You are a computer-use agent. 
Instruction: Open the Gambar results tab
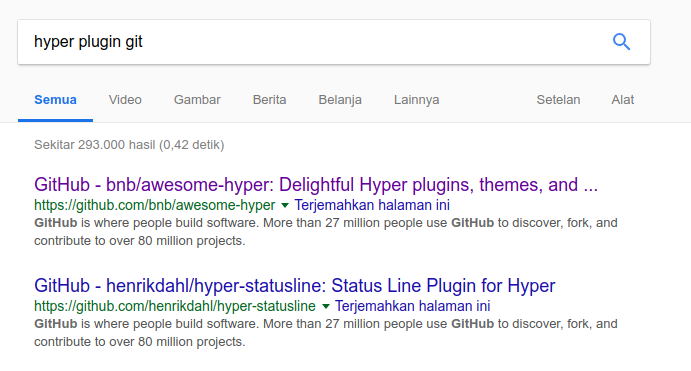tap(197, 100)
